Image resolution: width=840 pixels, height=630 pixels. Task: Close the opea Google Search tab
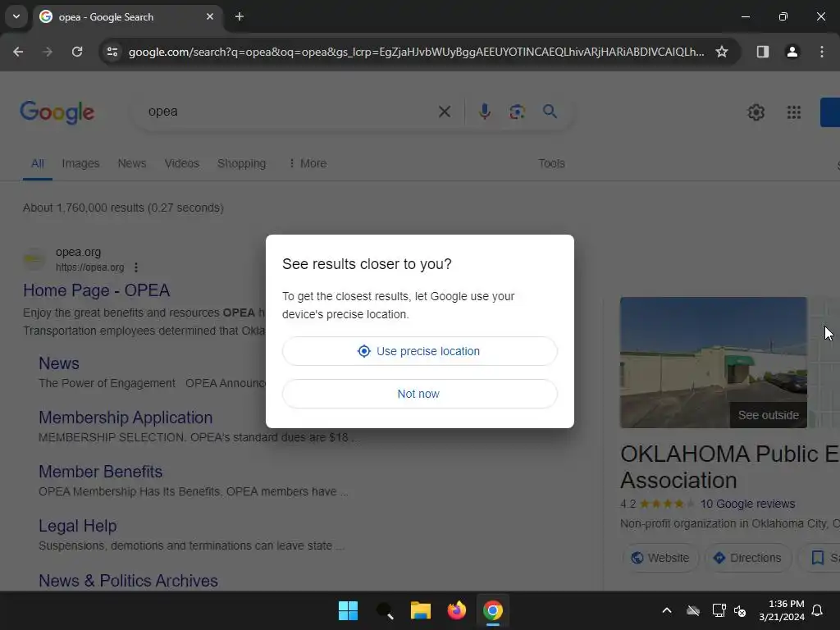point(210,16)
